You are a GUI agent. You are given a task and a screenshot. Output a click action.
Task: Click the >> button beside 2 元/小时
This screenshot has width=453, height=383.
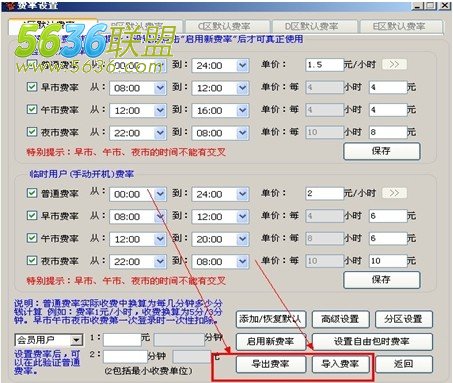[394, 193]
